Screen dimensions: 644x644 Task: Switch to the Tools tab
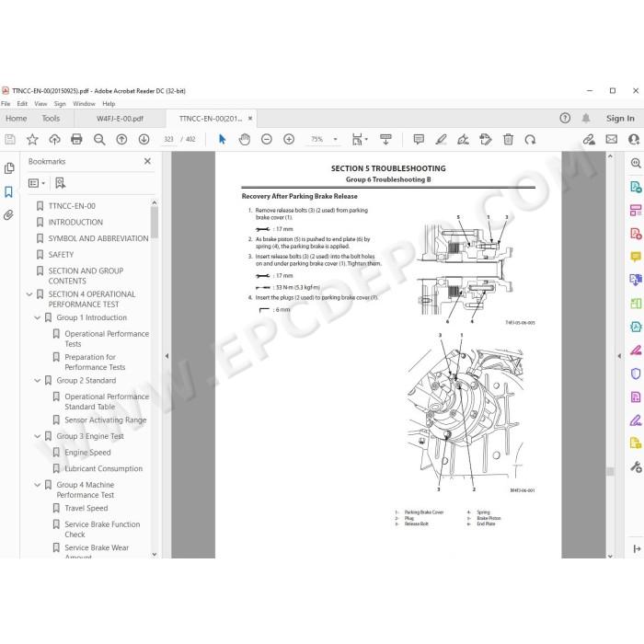(x=51, y=119)
